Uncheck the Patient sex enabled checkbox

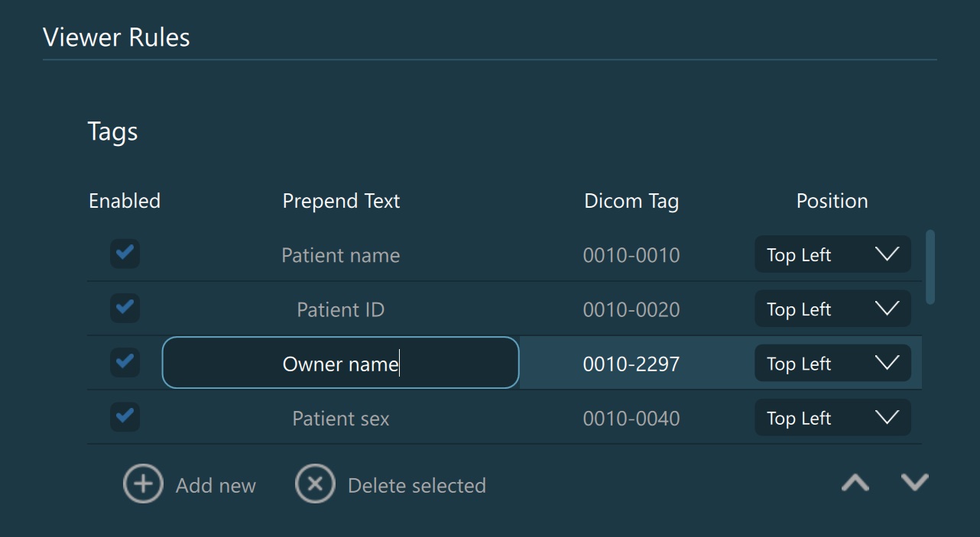point(125,418)
